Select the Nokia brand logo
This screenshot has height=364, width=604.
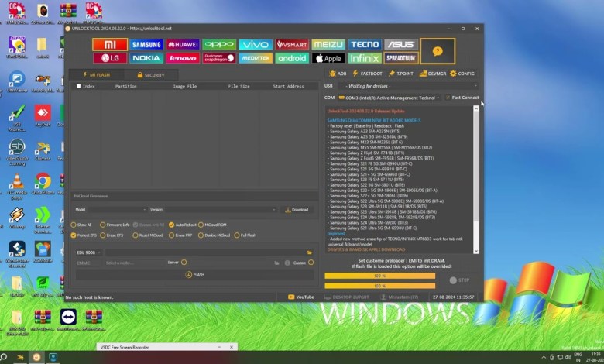[x=146, y=58]
